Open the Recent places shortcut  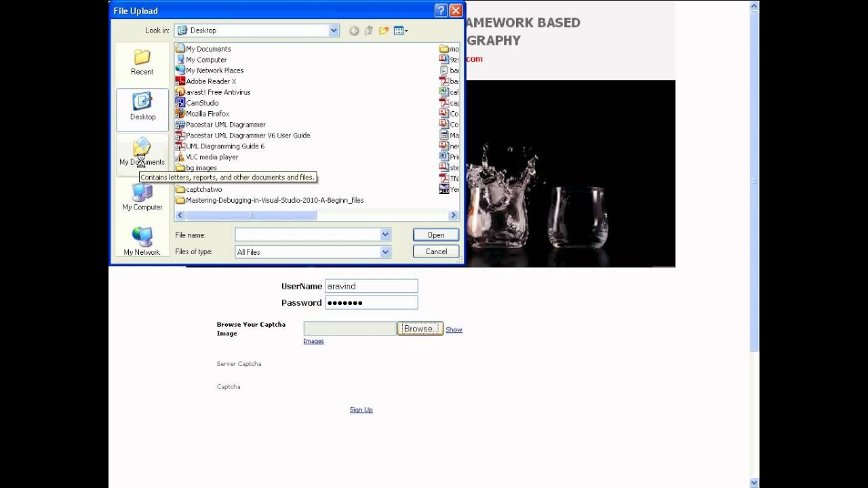(142, 62)
